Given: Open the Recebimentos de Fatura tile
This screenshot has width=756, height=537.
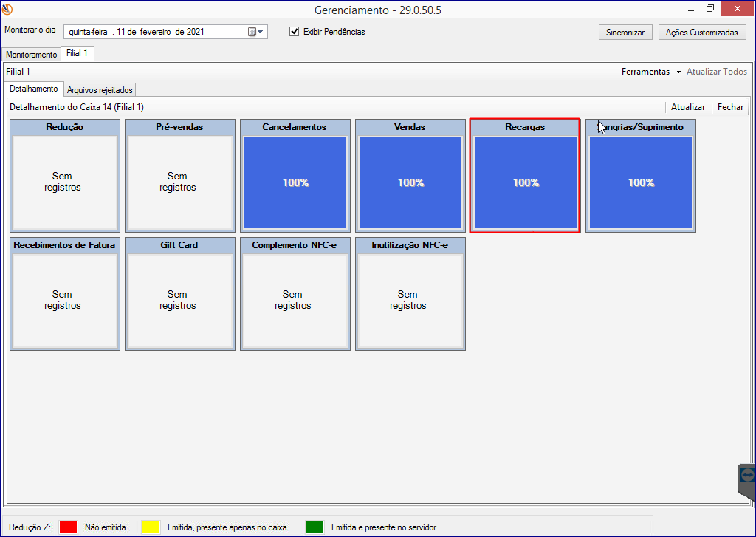Looking at the screenshot, I should click(65, 294).
